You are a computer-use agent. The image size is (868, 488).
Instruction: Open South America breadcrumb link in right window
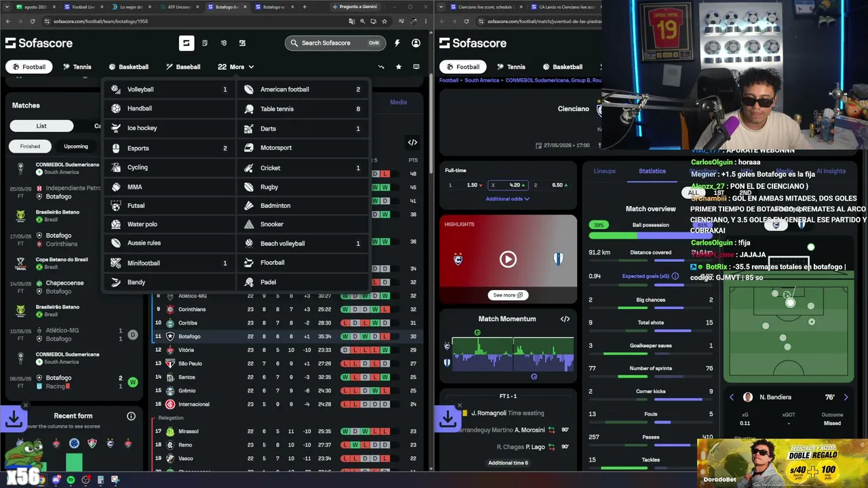tap(482, 80)
